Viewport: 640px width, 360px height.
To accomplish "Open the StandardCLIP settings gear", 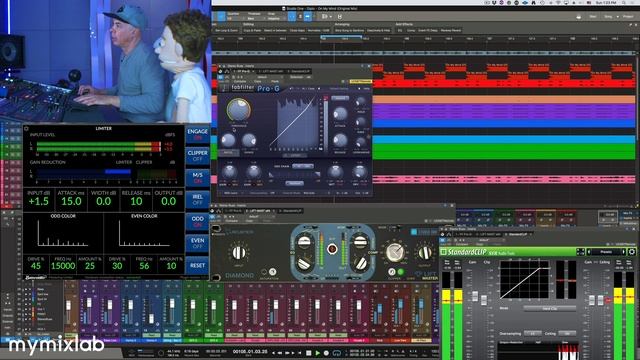I will tap(632, 252).
